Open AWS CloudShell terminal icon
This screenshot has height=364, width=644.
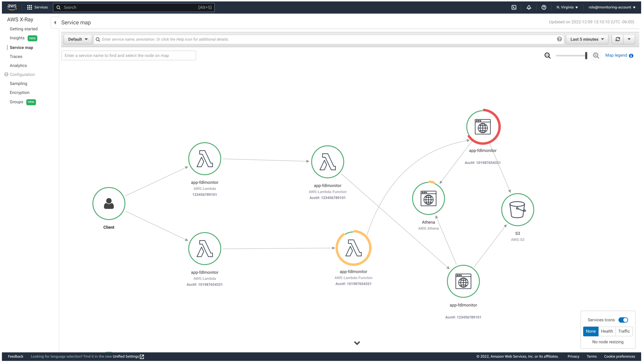pyautogui.click(x=514, y=7)
